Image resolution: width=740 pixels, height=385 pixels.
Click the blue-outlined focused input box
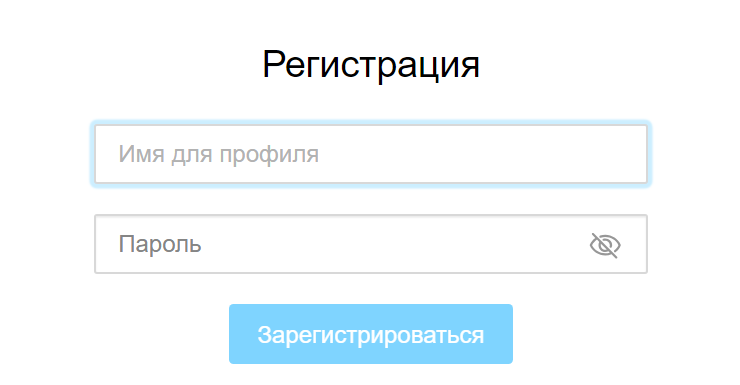371,154
